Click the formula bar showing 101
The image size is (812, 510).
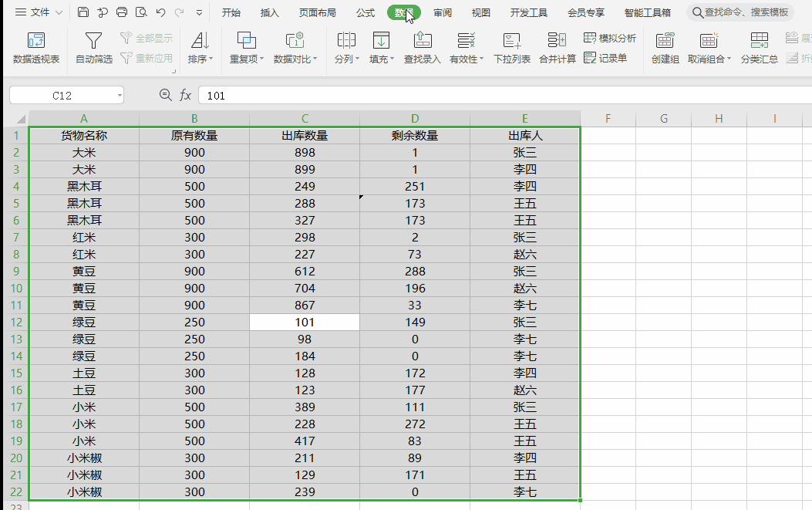click(505, 96)
